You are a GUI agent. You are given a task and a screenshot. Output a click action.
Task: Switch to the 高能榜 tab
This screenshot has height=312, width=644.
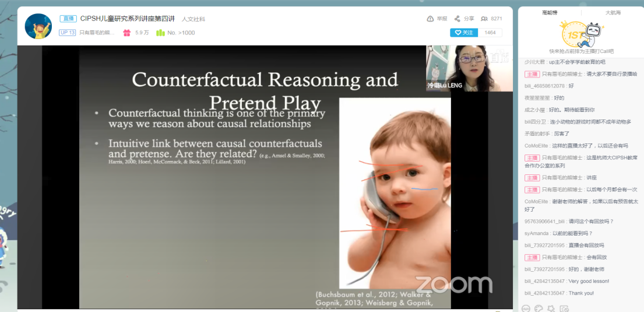[x=550, y=12]
